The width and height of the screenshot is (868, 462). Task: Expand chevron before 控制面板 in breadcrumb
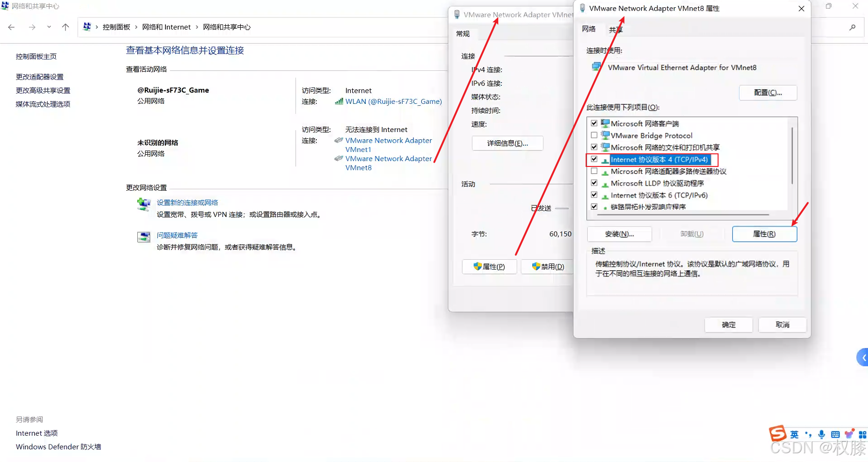pyautogui.click(x=97, y=27)
